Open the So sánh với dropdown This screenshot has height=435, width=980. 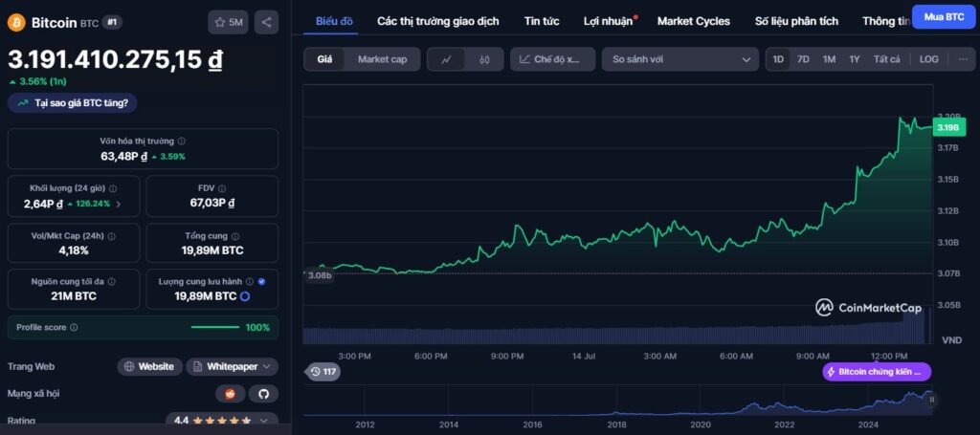(680, 59)
